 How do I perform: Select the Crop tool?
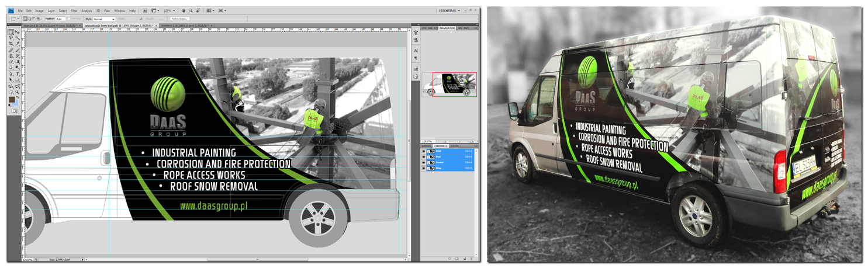click(x=11, y=44)
